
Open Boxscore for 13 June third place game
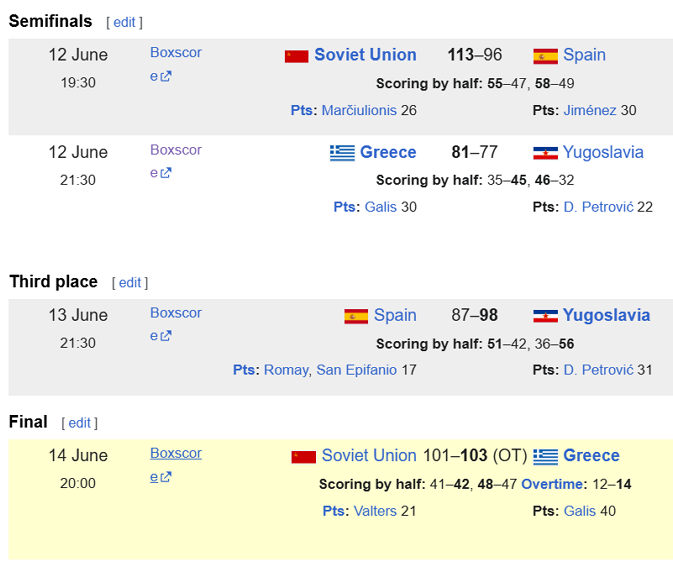(x=175, y=314)
